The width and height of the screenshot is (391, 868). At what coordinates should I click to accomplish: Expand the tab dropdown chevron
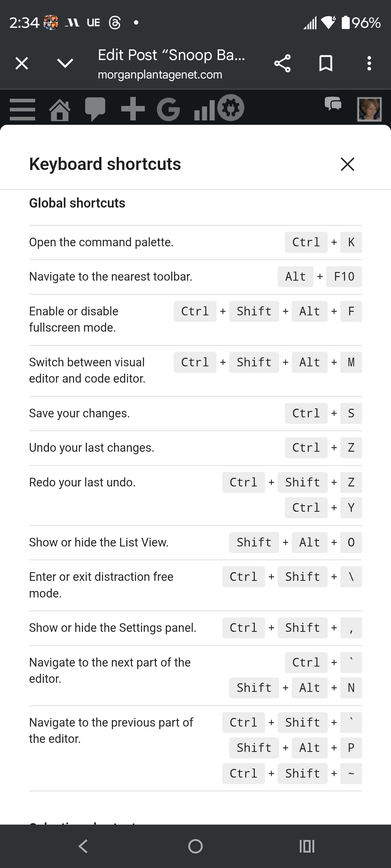click(x=65, y=64)
